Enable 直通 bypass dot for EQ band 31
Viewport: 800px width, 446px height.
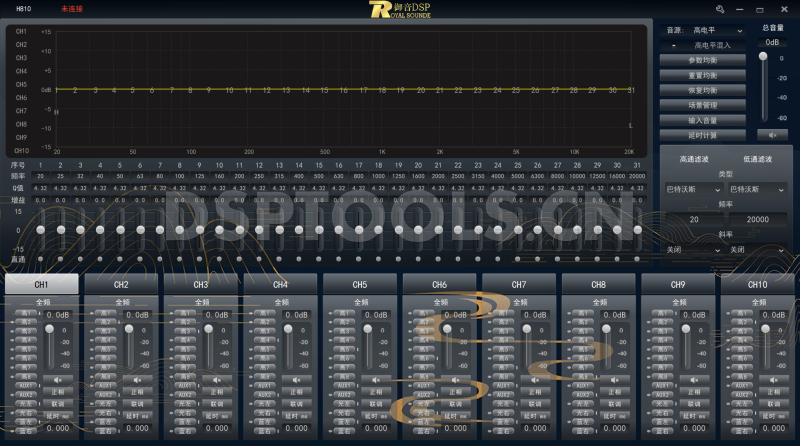coord(637,259)
